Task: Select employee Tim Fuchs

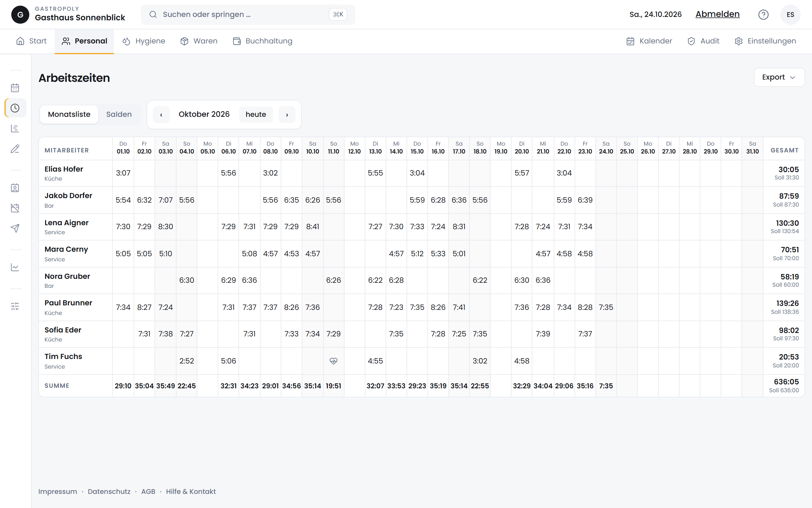Action: click(x=63, y=356)
